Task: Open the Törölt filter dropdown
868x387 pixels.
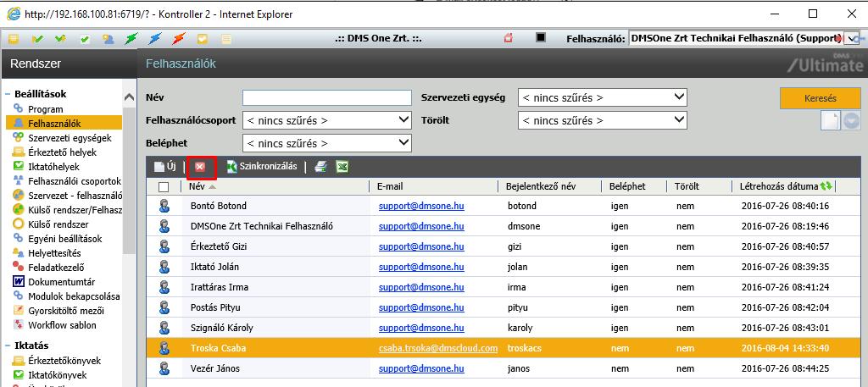Action: 603,120
